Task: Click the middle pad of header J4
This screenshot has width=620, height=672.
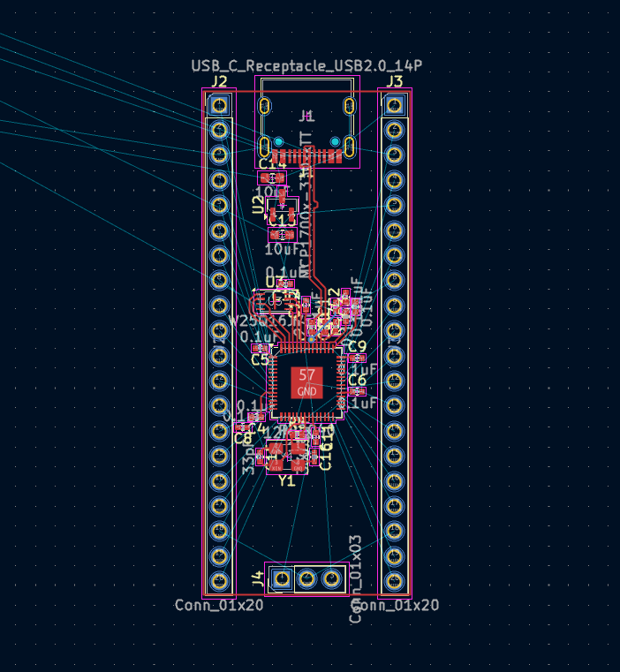Action: tap(306, 578)
